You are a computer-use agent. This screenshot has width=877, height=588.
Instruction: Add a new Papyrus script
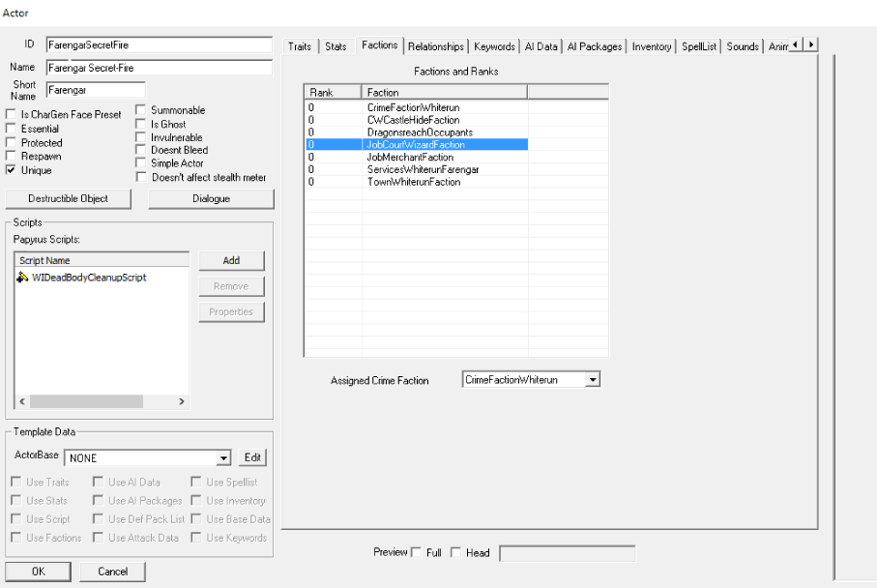coord(231,261)
